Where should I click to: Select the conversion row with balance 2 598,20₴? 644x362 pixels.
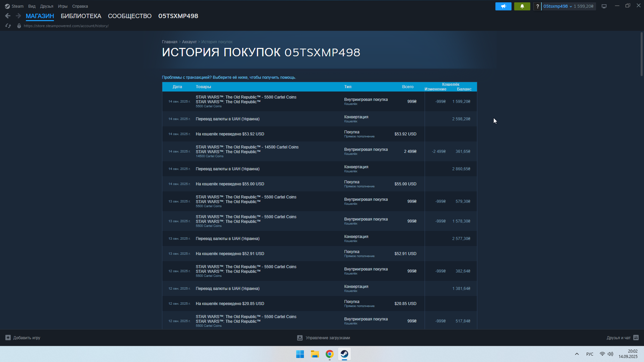319,119
